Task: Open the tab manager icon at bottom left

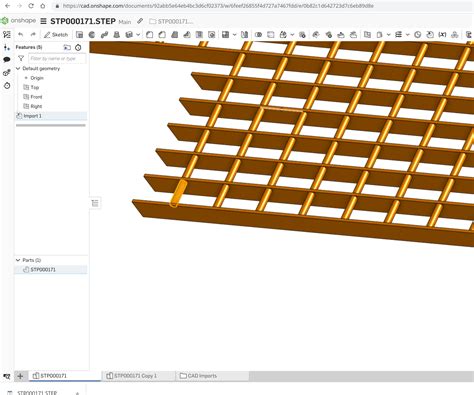Action: coord(7,376)
